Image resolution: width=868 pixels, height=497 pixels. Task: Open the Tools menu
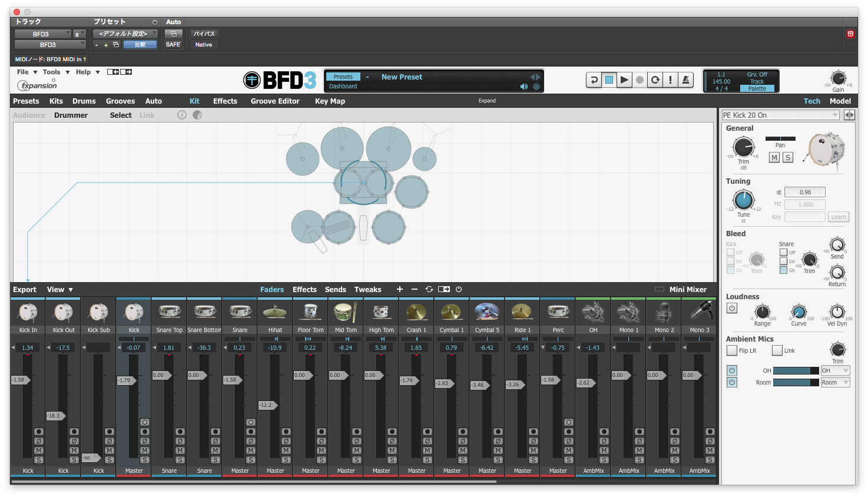tap(56, 72)
